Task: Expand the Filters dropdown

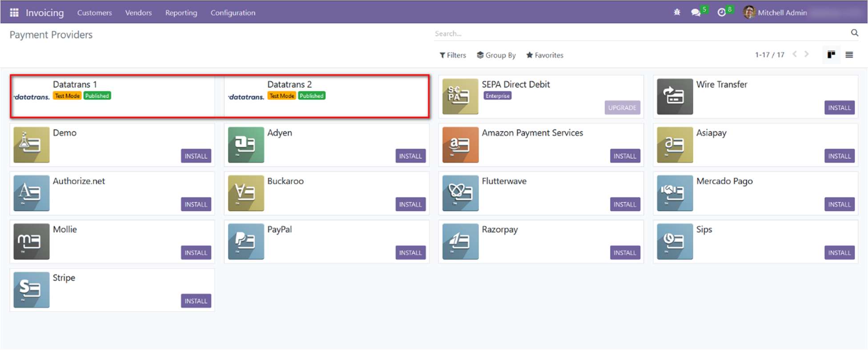Action: 453,55
